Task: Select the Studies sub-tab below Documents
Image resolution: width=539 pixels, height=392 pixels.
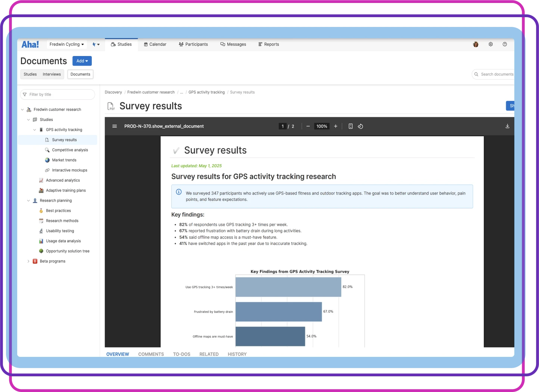Action: (x=30, y=74)
